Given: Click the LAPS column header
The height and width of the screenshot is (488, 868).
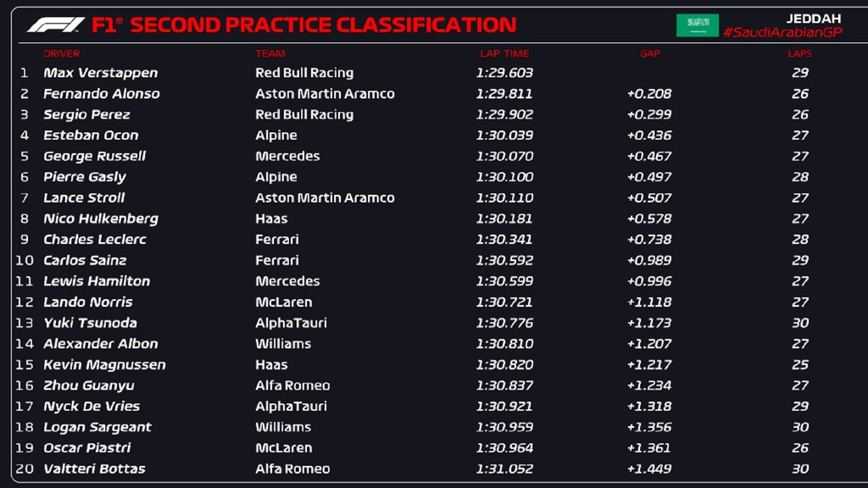Looking at the screenshot, I should (800, 53).
